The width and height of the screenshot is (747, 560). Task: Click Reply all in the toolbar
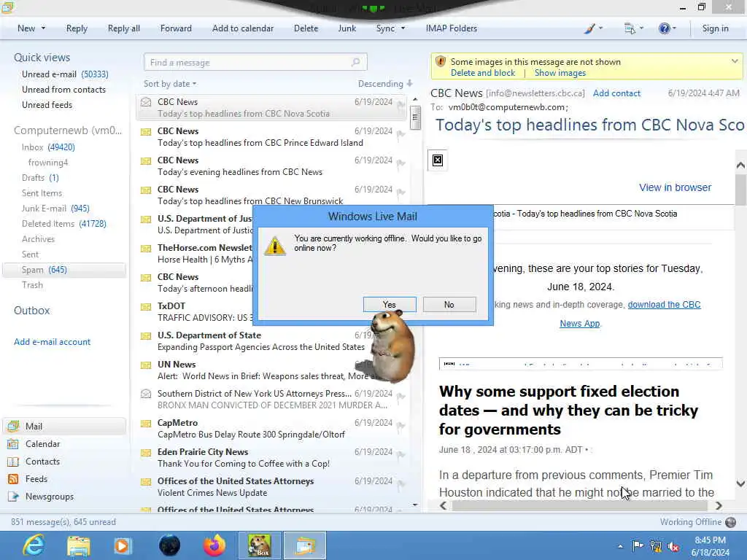point(124,28)
